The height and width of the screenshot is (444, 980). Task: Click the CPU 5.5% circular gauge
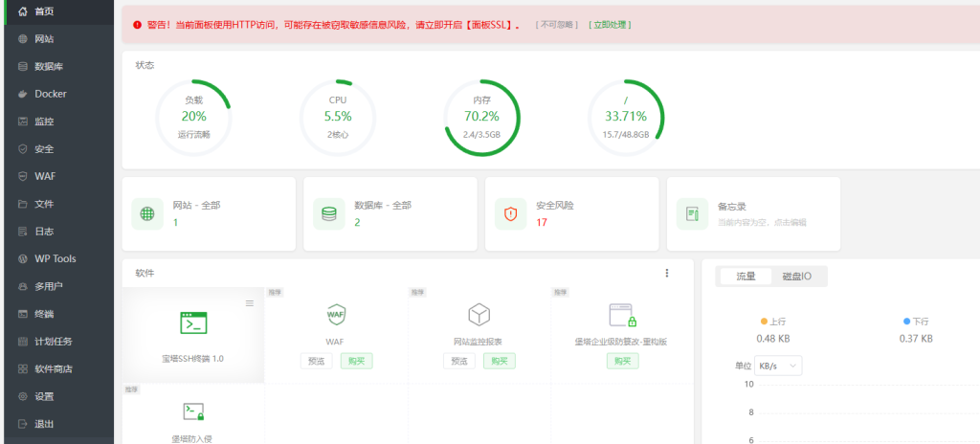(x=338, y=118)
